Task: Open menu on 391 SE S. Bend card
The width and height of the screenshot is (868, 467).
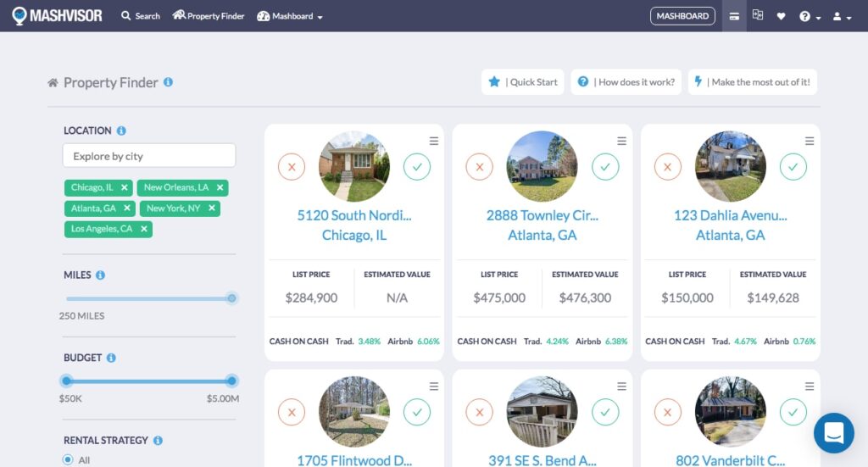Action: [621, 386]
